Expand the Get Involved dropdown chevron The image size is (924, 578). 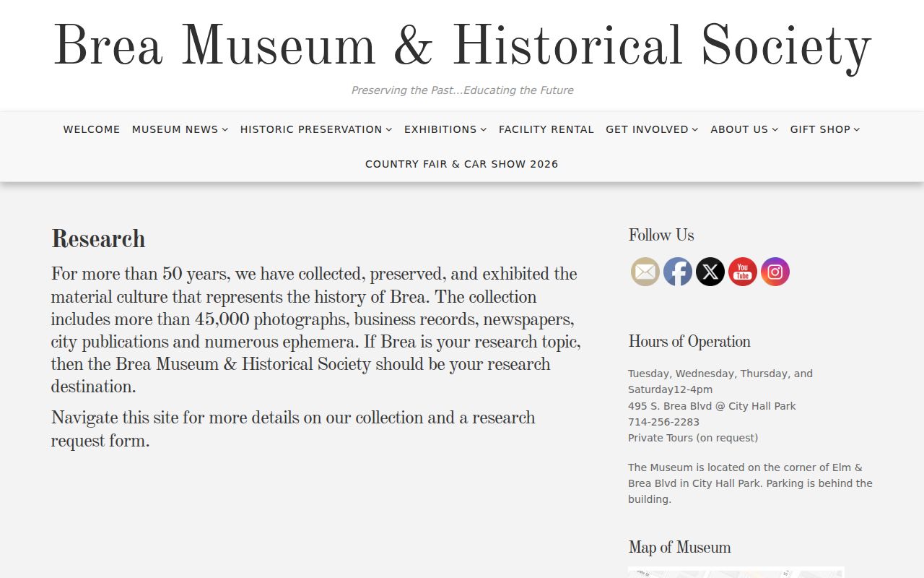pos(695,130)
